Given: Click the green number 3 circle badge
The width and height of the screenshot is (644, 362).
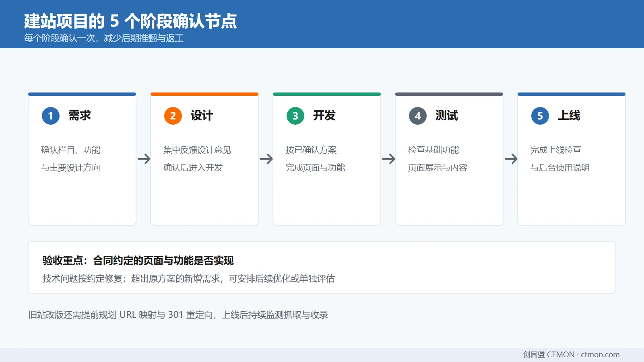Looking at the screenshot, I should pos(295,116).
